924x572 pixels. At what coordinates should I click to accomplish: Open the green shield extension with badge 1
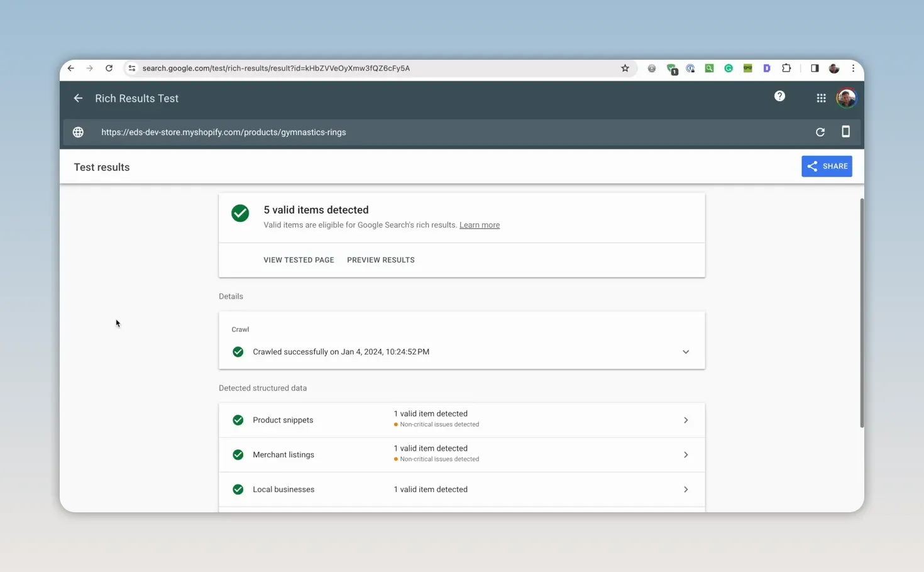coord(672,69)
